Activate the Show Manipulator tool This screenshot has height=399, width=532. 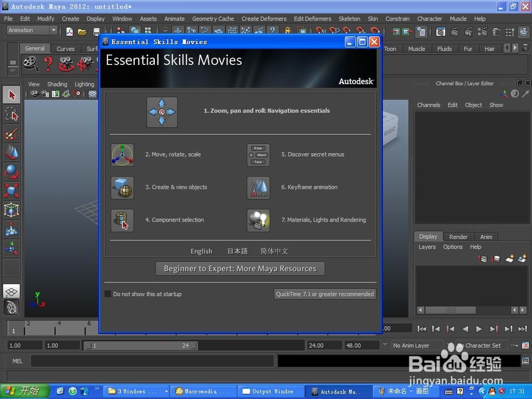click(x=11, y=248)
